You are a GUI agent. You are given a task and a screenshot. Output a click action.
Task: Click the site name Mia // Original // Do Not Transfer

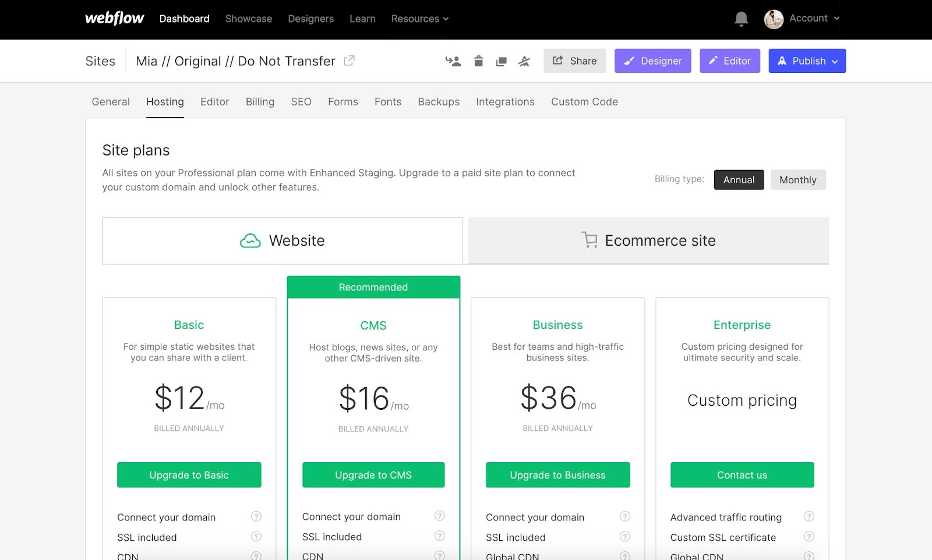235,61
